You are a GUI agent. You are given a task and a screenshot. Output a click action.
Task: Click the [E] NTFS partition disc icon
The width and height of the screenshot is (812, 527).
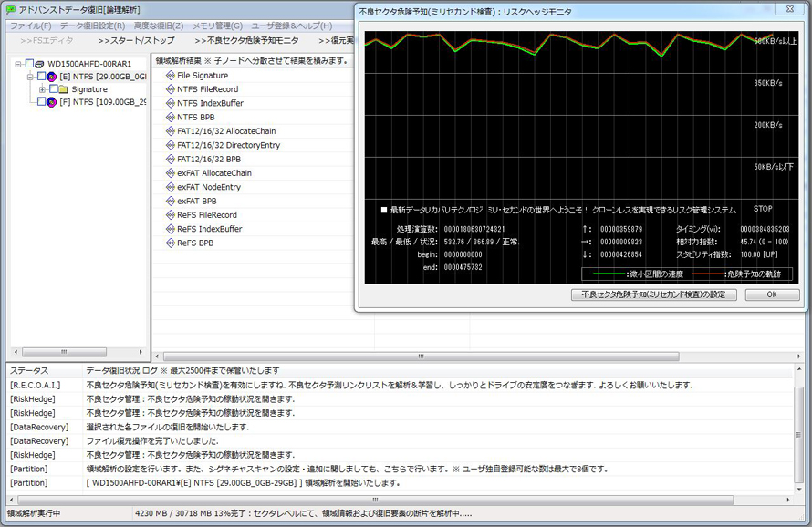(x=51, y=77)
